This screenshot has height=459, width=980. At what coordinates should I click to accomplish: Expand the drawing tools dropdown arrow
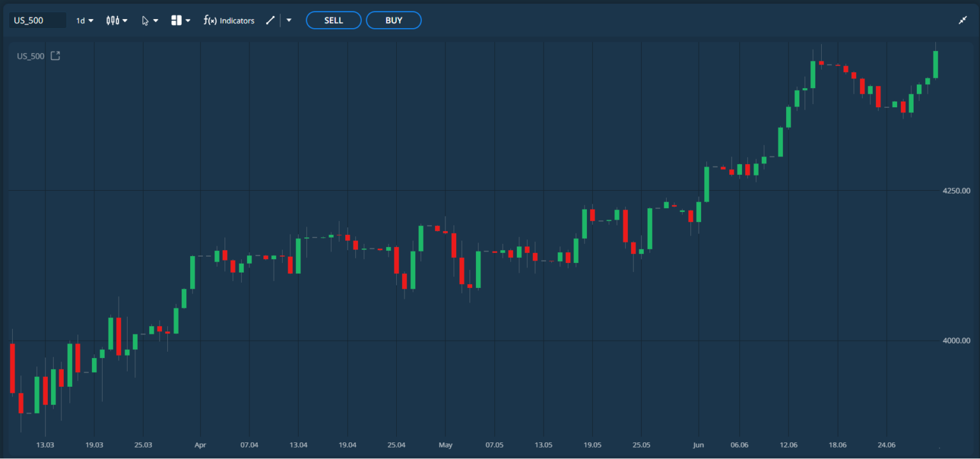(289, 20)
